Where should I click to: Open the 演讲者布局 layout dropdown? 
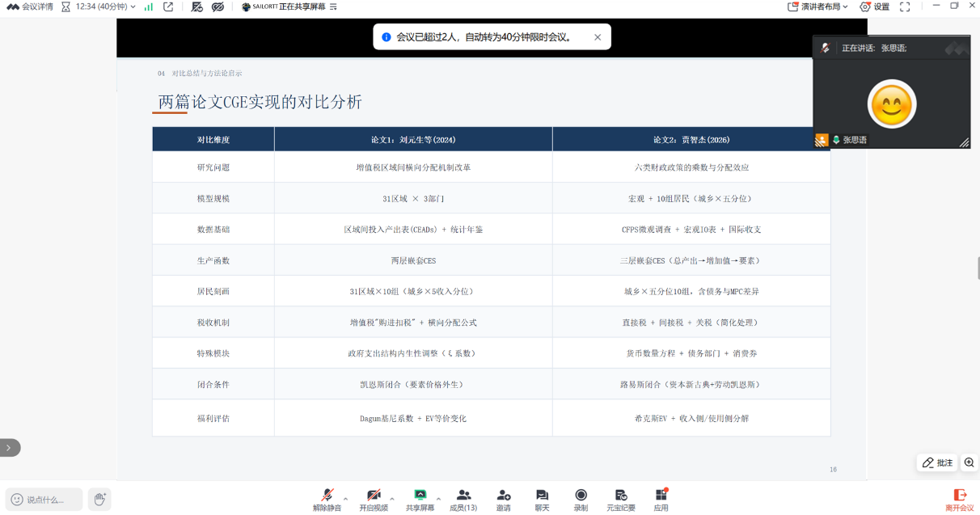tap(818, 6)
